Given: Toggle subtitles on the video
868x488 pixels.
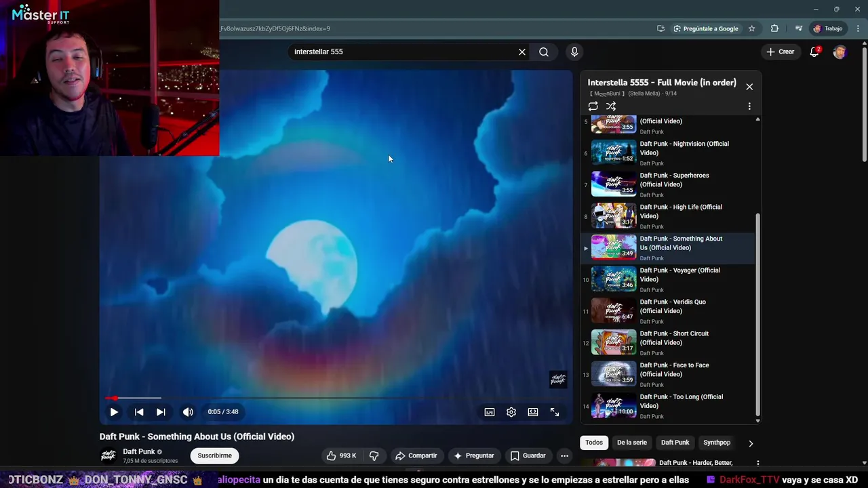Looking at the screenshot, I should tap(490, 412).
